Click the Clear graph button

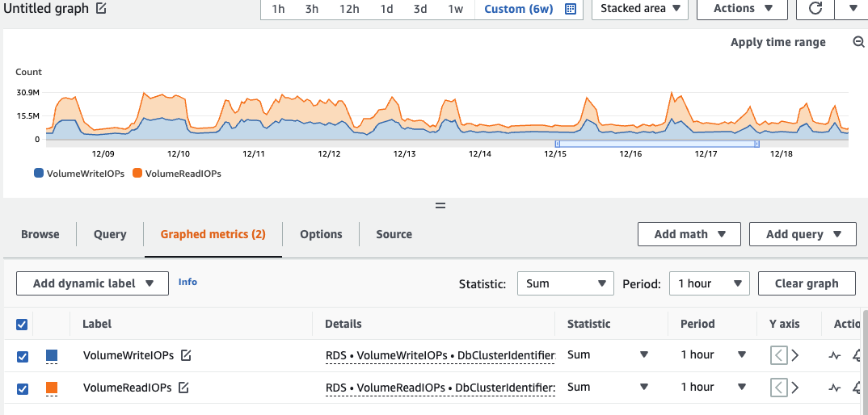(x=806, y=283)
